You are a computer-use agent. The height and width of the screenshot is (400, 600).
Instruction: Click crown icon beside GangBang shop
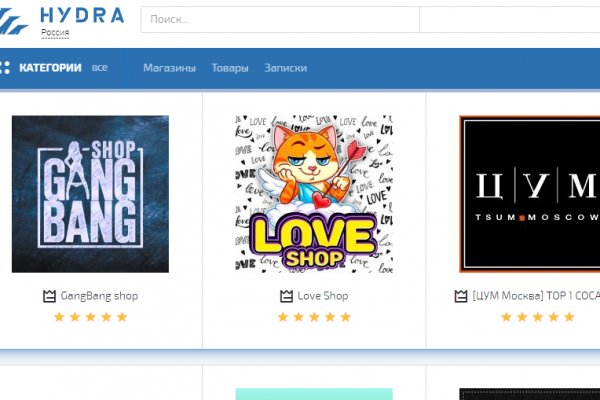(x=50, y=296)
